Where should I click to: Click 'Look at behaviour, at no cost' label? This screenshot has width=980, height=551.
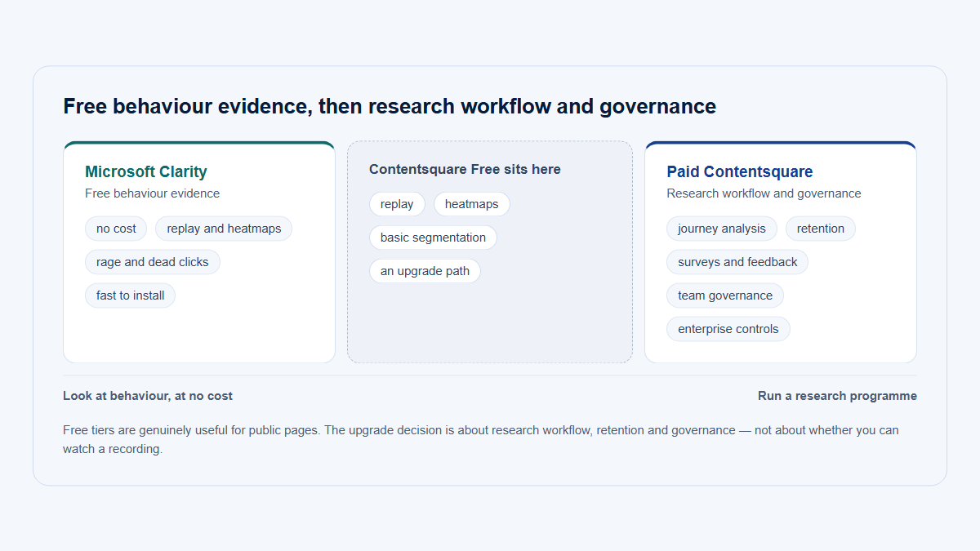pos(148,396)
